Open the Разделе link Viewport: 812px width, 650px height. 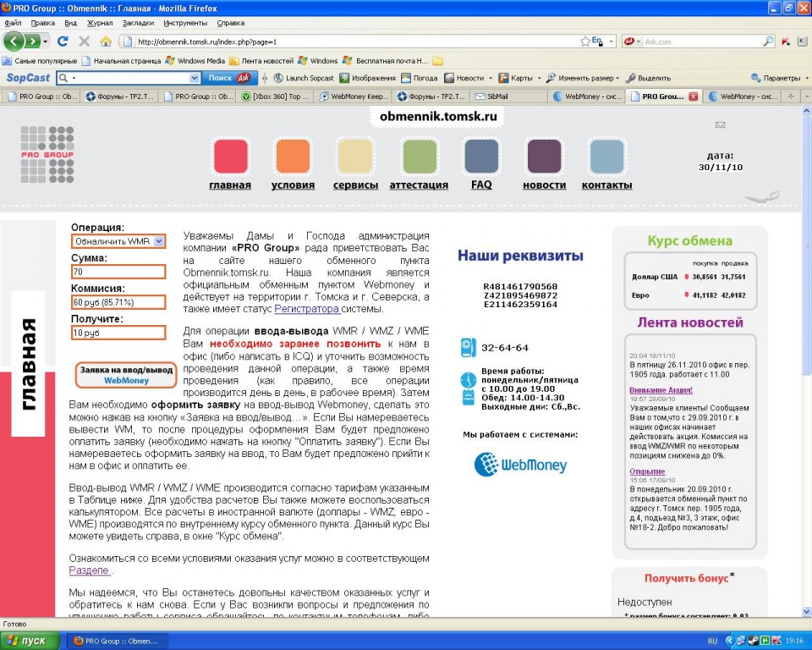pos(90,570)
